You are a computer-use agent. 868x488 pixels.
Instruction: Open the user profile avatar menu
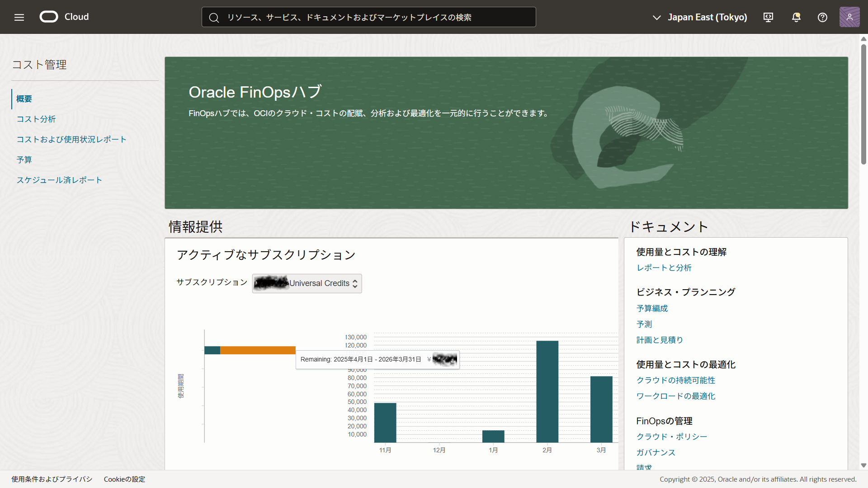coord(849,17)
